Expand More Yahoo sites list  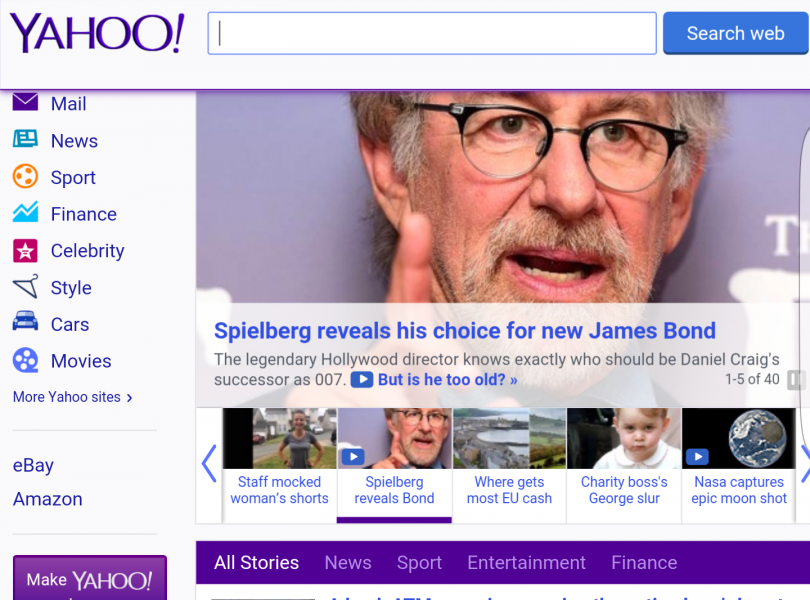[x=72, y=397]
